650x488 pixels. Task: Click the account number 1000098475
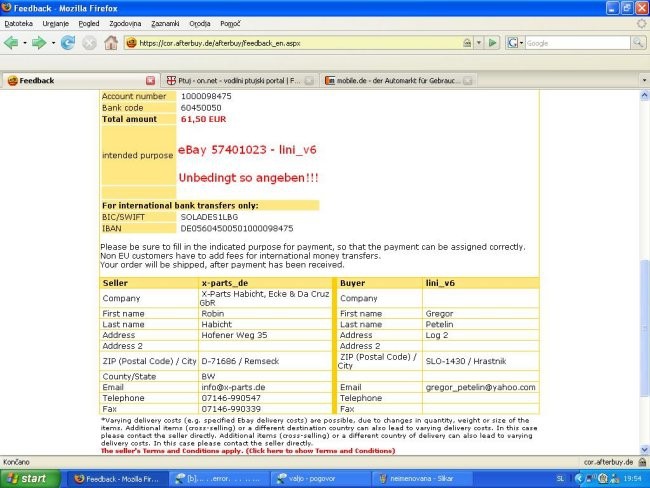(206, 96)
